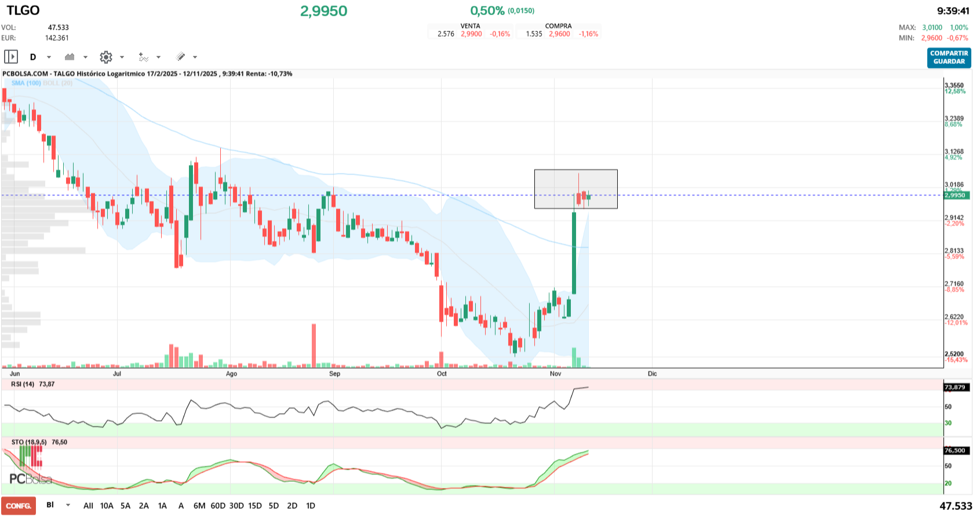Image resolution: width=980 pixels, height=518 pixels.
Task: Toggle the side panel icon
Action: coord(11,57)
